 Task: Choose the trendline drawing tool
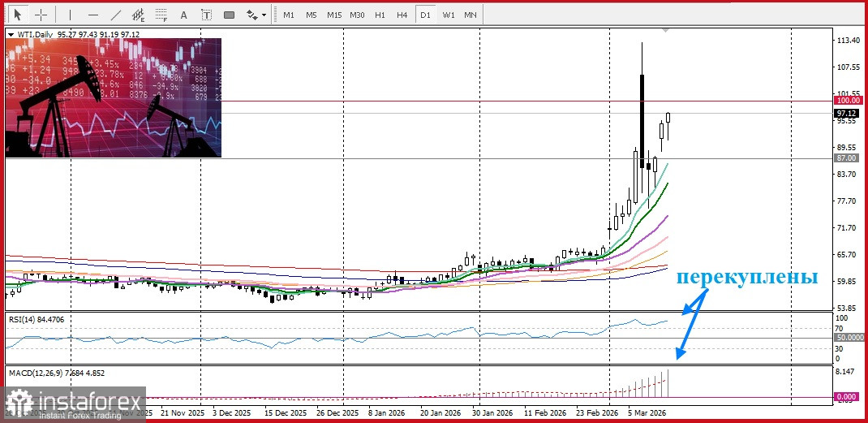click(116, 15)
